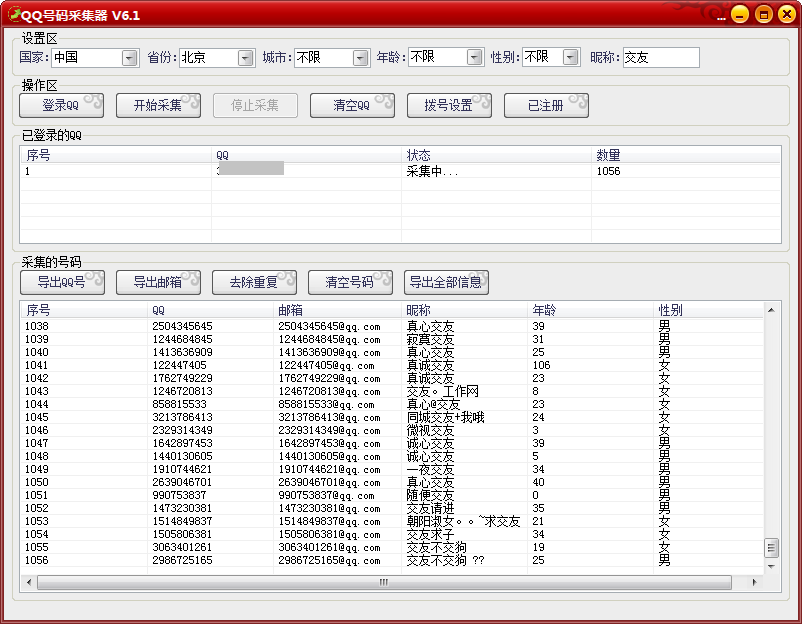Viewport: 802px width, 624px height.
Task: Click the 停止采集 button
Action: tap(255, 105)
